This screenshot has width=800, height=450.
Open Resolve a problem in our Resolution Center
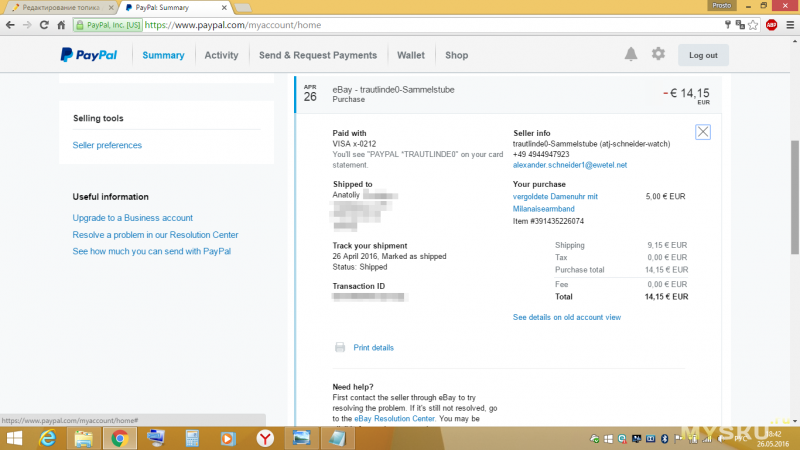[x=155, y=235]
